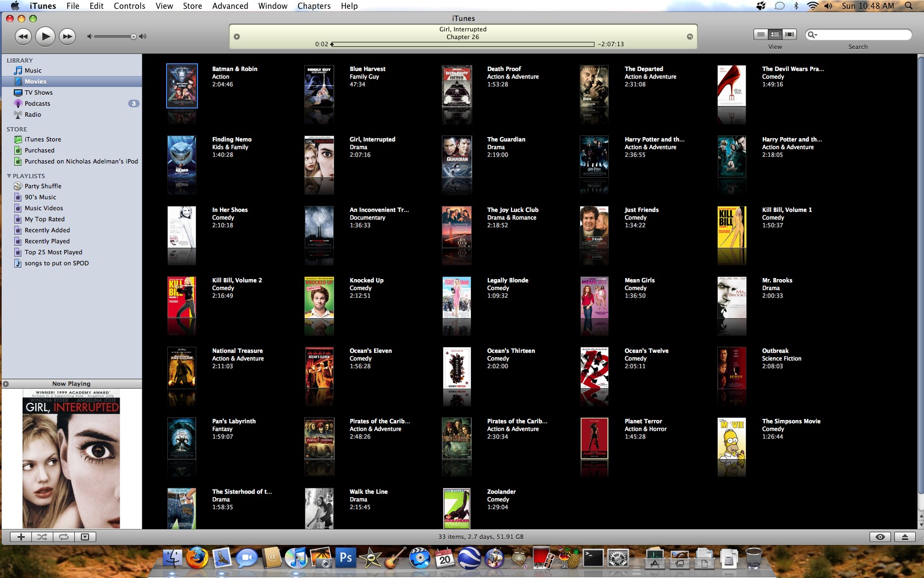
Task: Click the Genius/eye button at bottom right
Action: click(x=880, y=537)
